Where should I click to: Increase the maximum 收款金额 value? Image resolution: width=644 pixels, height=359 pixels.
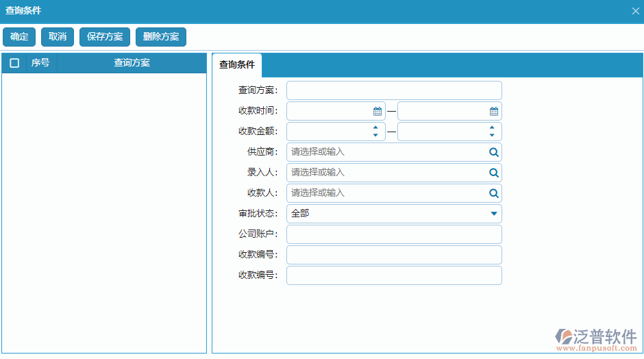point(492,127)
